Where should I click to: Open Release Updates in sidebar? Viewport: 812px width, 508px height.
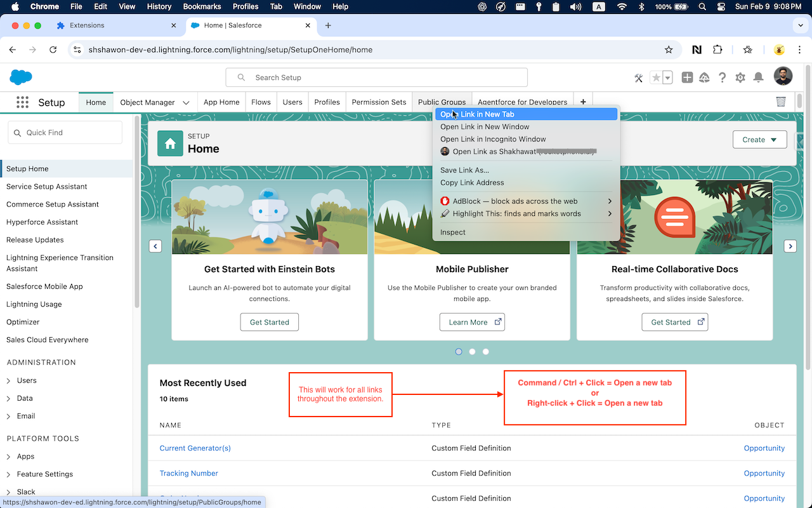35,240
